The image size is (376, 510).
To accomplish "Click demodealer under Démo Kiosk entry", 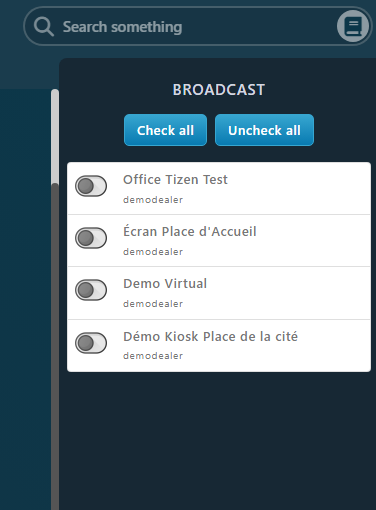I will pyautogui.click(x=153, y=356).
